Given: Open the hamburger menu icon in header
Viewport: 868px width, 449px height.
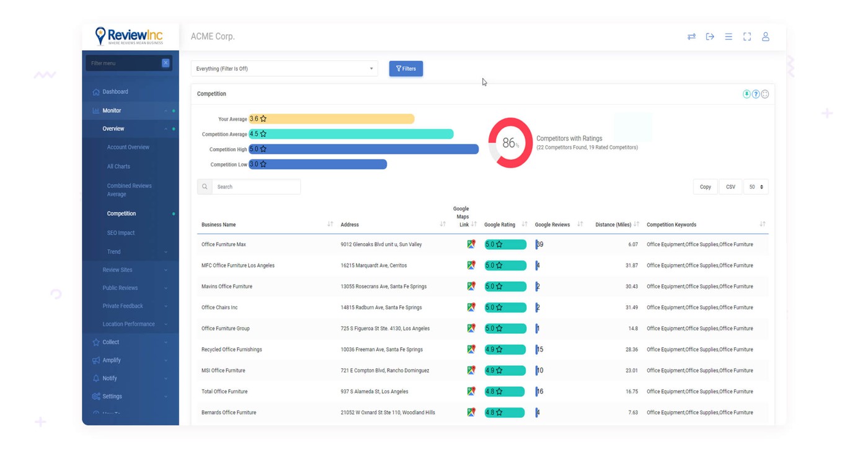Looking at the screenshot, I should pos(728,37).
